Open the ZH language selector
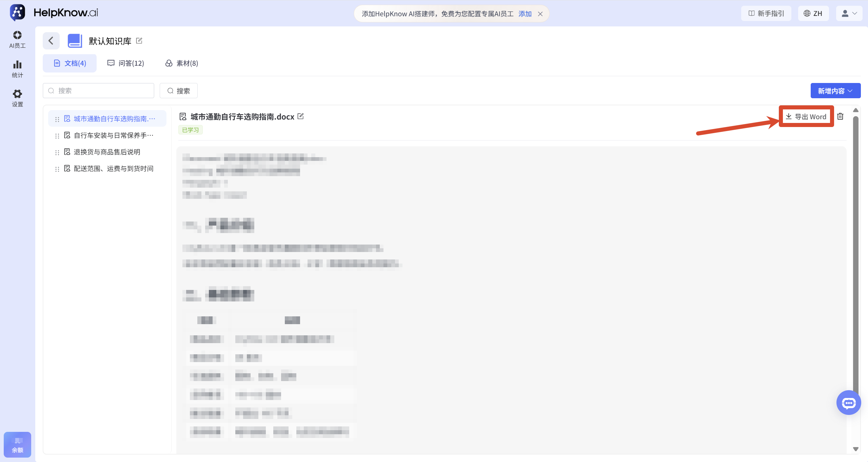 [813, 14]
